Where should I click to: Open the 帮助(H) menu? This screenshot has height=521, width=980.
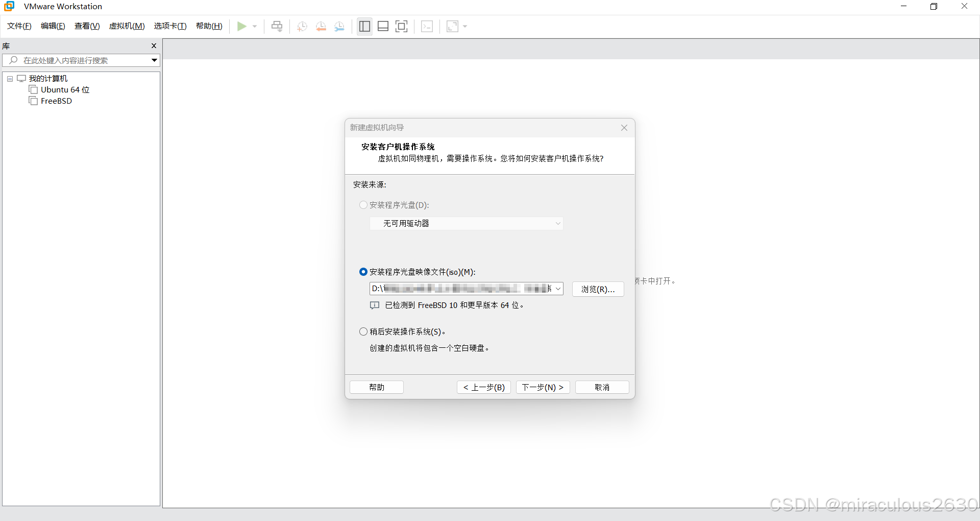pos(209,26)
